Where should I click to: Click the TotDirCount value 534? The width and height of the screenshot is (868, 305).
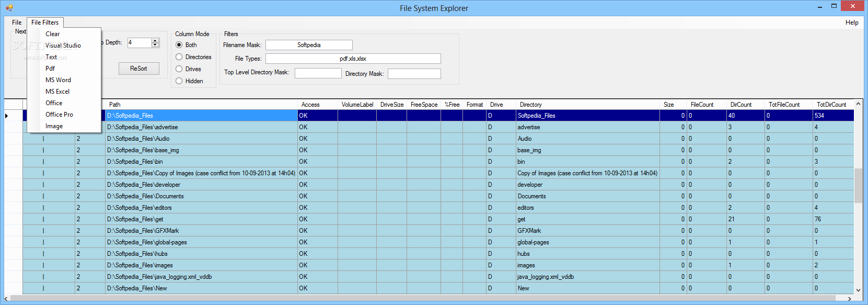tap(834, 116)
